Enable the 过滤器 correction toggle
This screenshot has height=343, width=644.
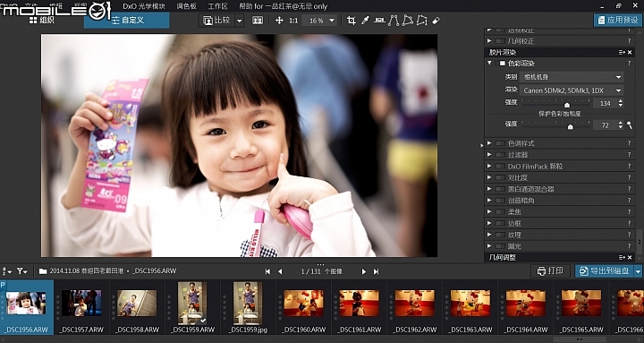pyautogui.click(x=500, y=155)
